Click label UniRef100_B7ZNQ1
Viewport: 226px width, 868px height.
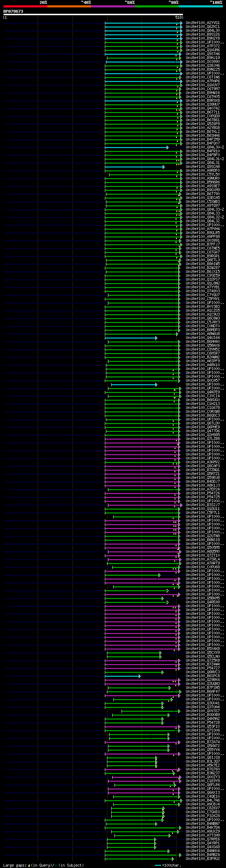coord(203,470)
